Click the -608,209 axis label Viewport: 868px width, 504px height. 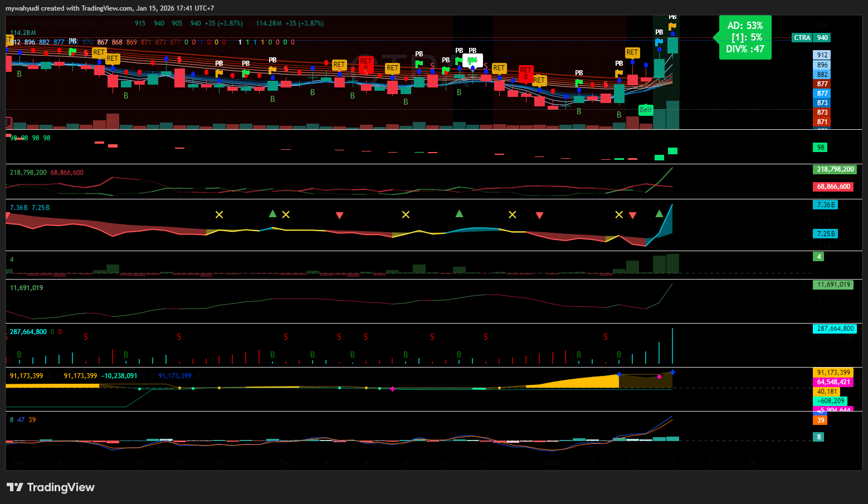(830, 401)
